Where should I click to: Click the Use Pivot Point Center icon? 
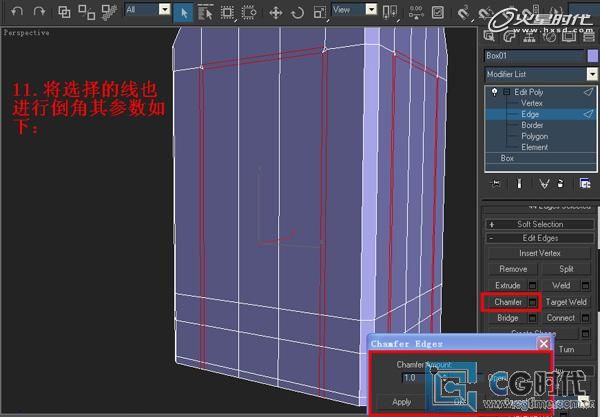click(390, 12)
